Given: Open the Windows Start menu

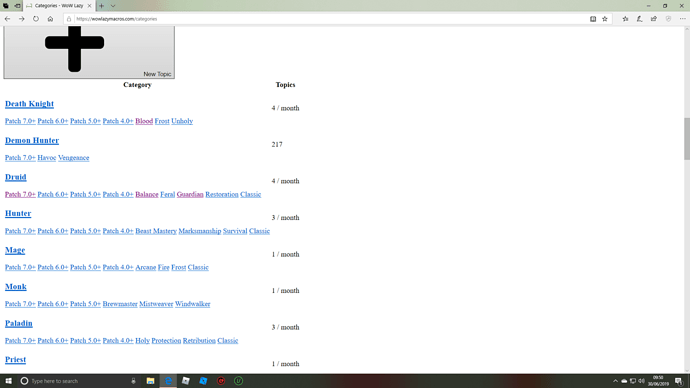Looking at the screenshot, I should click(8, 381).
